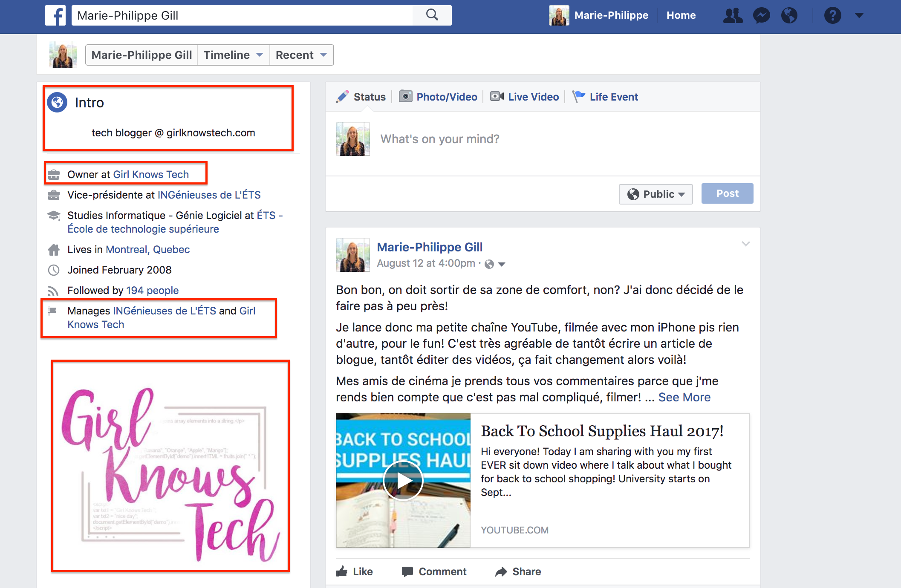The image size is (901, 588).
Task: Open the Quick Help question icon
Action: [832, 15]
